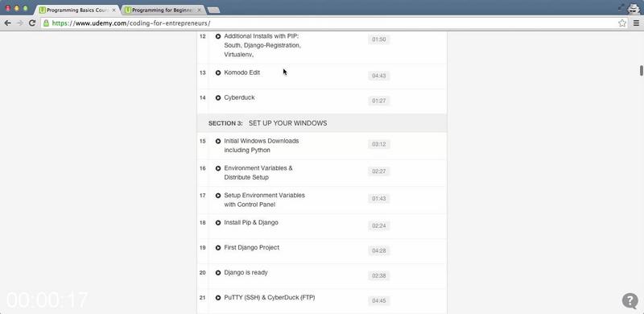Play First Django Project icon
The image size is (644, 314).
218,248
